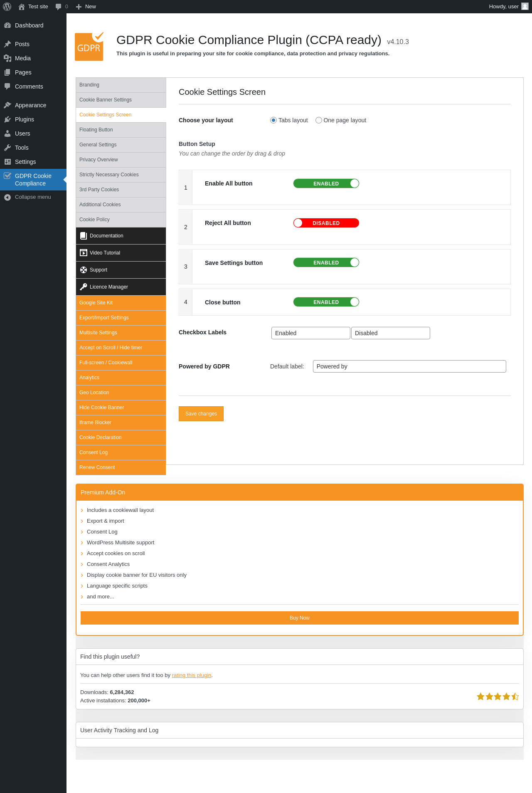
Task: Click the Enabled checkbox label field
Action: pos(311,333)
